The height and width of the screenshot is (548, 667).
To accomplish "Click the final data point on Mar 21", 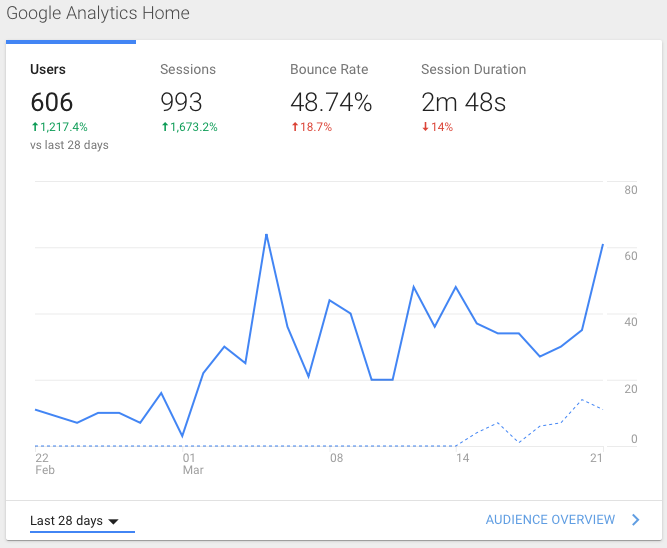I will coord(603,245).
